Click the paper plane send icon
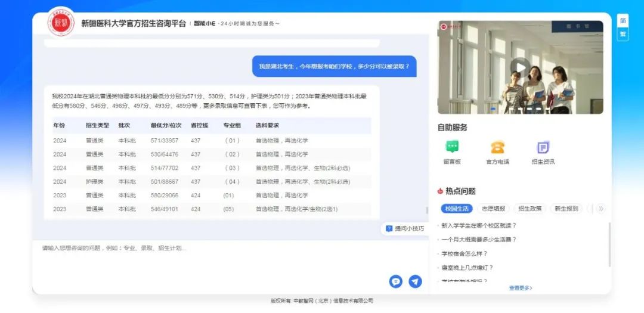 (x=415, y=281)
